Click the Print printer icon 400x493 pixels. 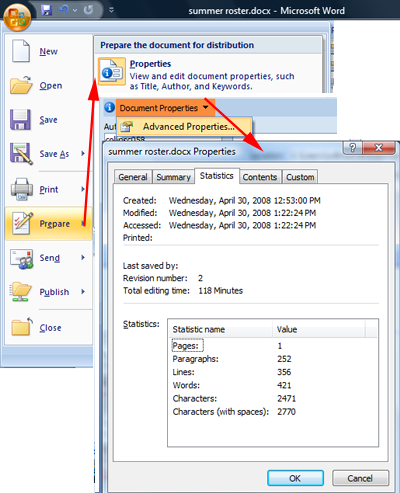22,189
